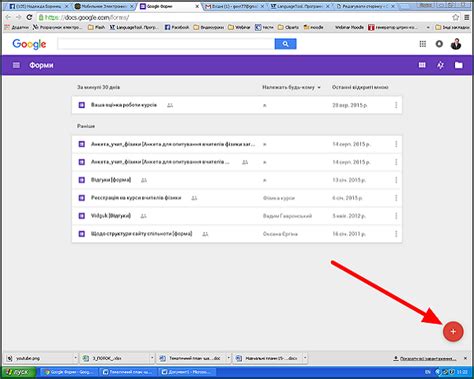Screen dimensions: 474x379
Task: Switch to the last browser tab with the page icon
Action: pos(365,6)
